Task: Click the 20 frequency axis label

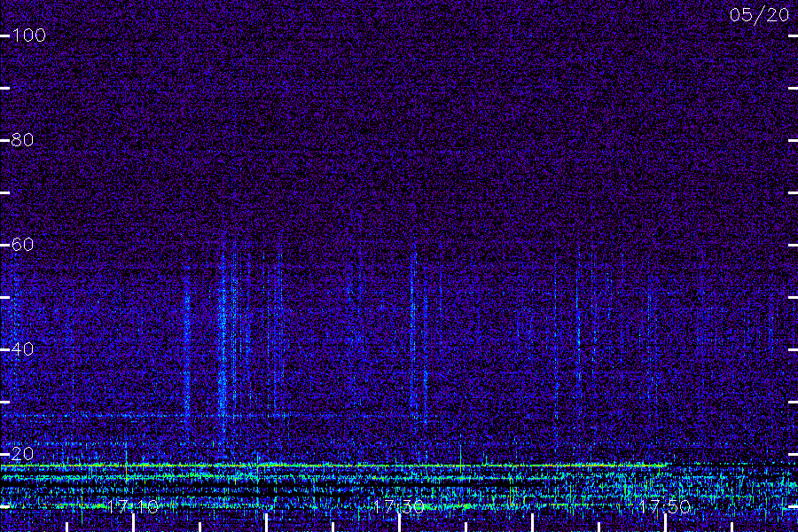Action: [22, 454]
